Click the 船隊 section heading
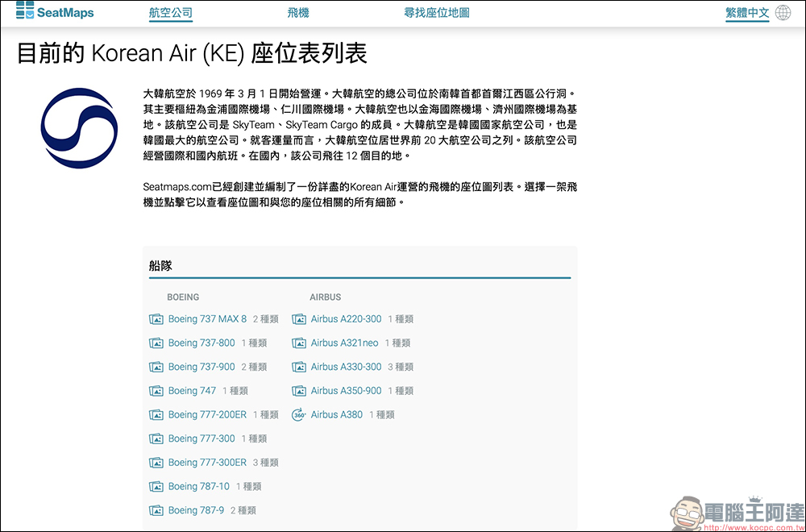 [x=161, y=266]
